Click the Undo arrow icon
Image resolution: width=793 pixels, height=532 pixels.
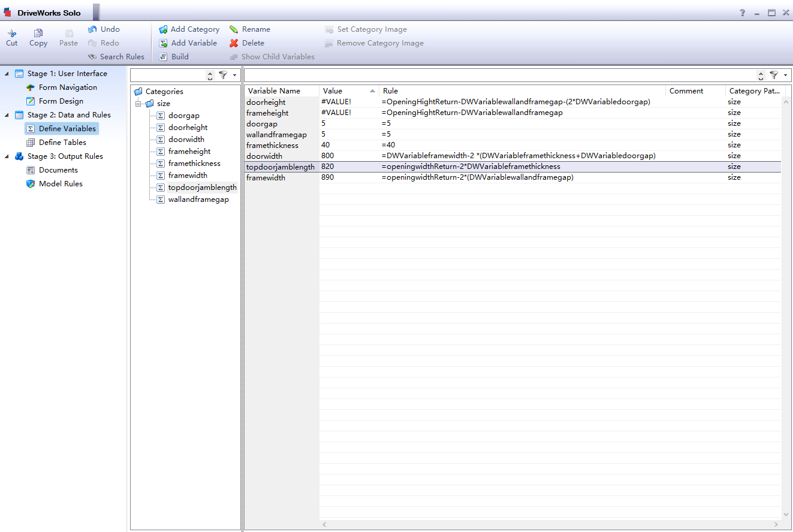click(x=92, y=29)
